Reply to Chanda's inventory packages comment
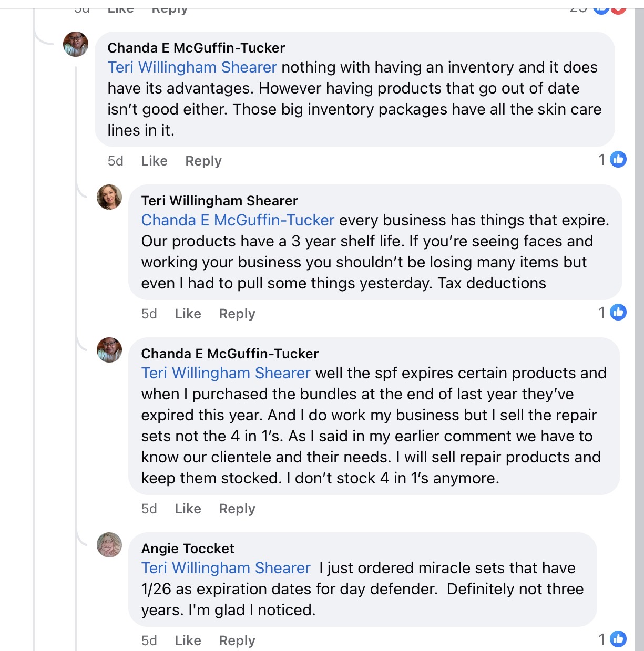 (203, 161)
